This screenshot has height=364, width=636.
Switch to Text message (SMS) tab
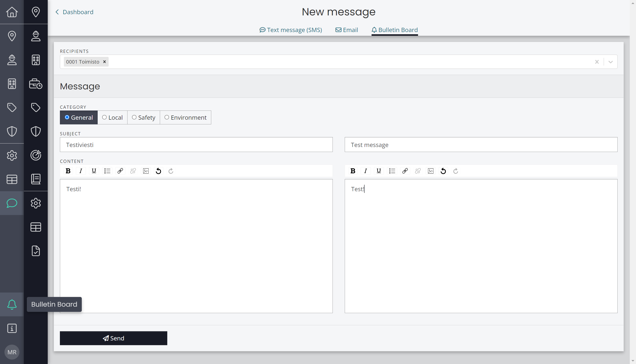291,30
